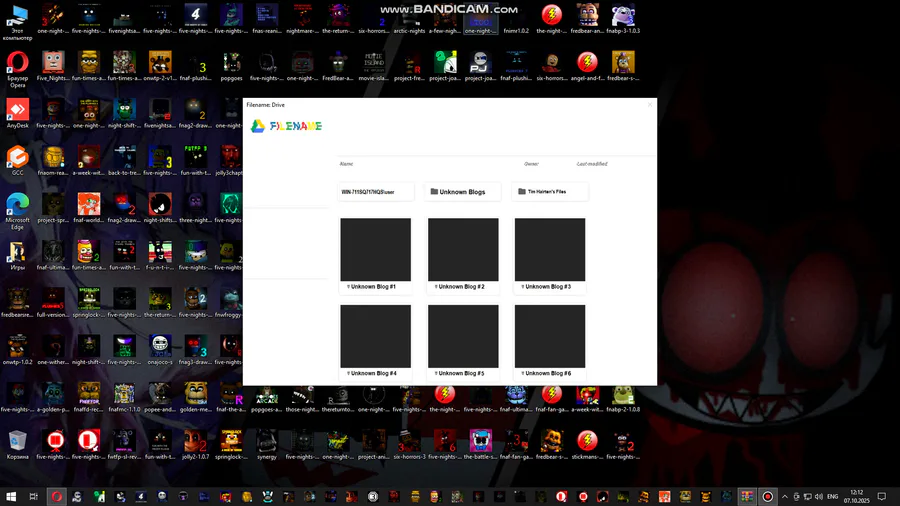Open the notification center on taskbar
Screen dimensions: 900x506
[x=882, y=496]
